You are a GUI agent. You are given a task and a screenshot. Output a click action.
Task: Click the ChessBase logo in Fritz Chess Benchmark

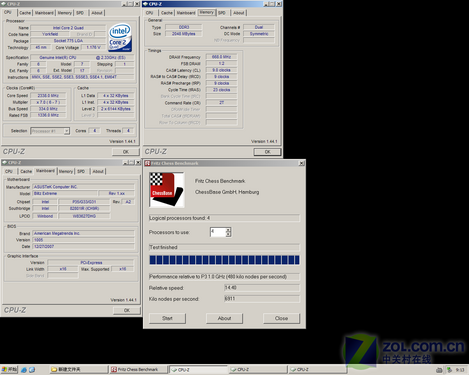(x=166, y=189)
